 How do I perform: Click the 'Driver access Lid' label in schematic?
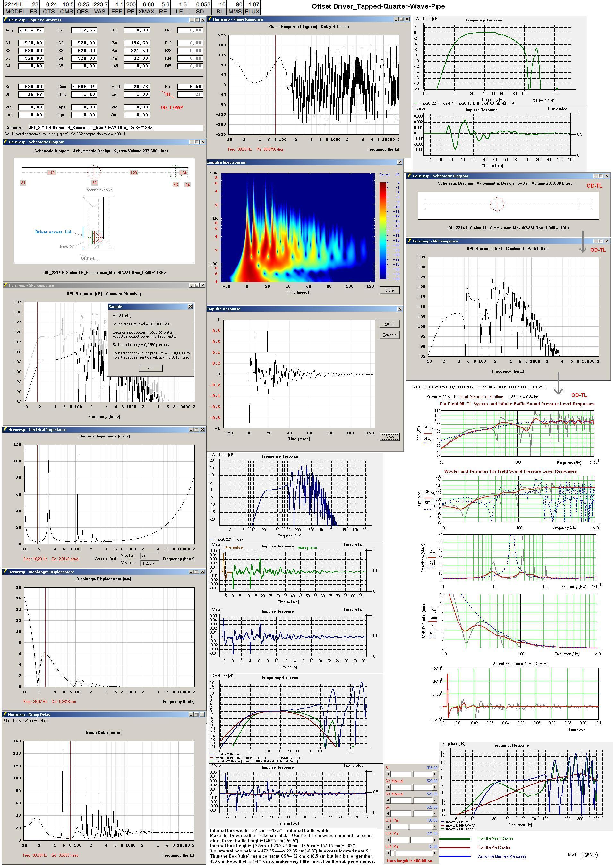click(x=53, y=232)
